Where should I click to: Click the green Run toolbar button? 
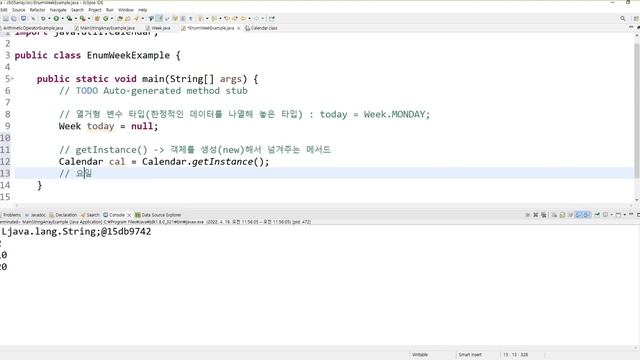[56, 18]
